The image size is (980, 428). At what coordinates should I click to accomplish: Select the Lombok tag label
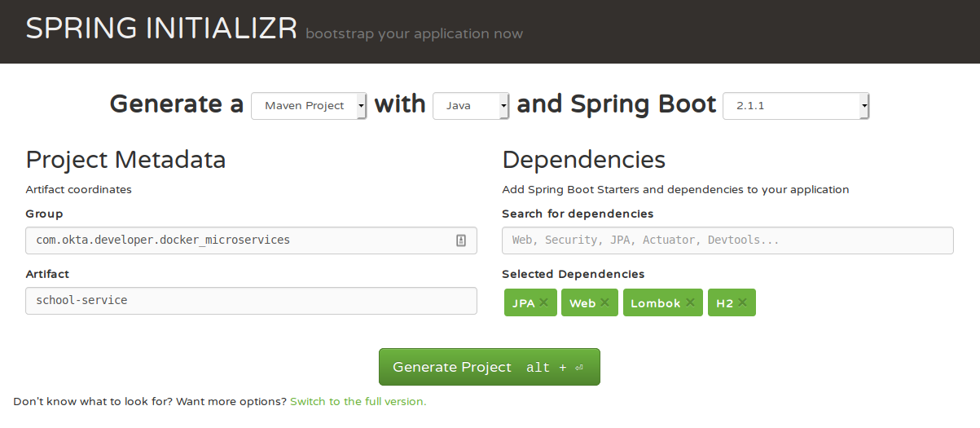coord(655,303)
